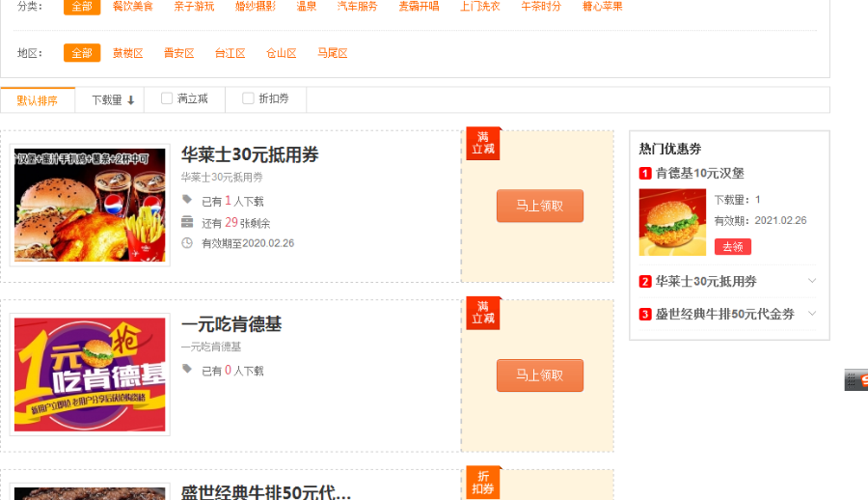Click the stack icon beside 还有29张剩余

click(x=187, y=222)
